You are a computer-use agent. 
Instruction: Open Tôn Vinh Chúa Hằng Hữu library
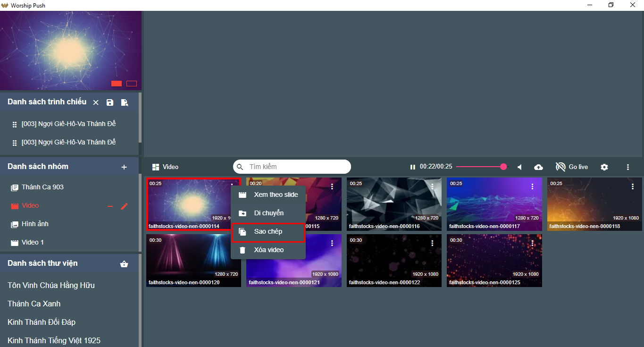point(51,285)
